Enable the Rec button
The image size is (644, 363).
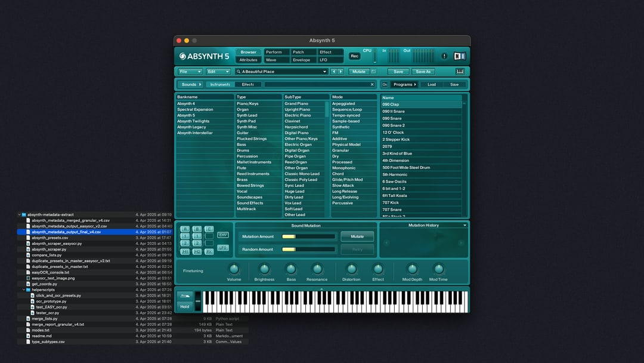[x=354, y=56]
